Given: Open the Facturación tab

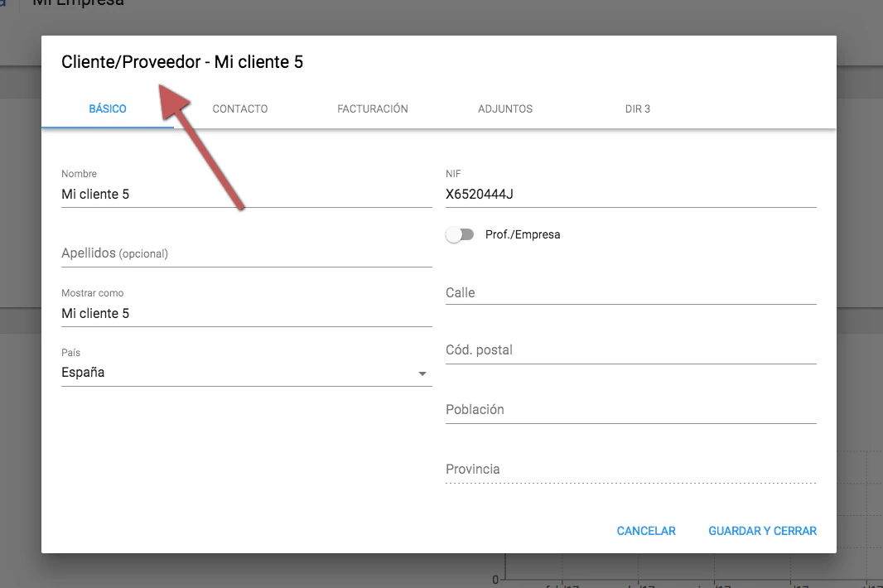Looking at the screenshot, I should pos(372,108).
